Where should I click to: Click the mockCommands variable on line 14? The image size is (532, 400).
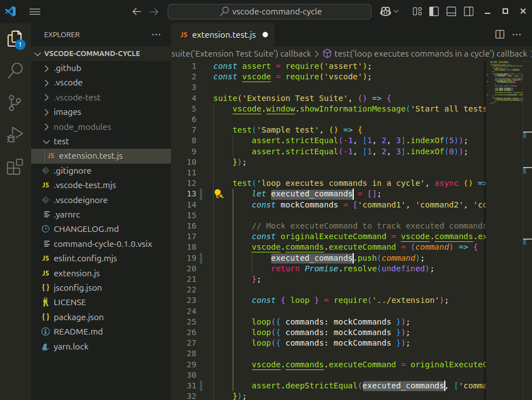[309, 205]
